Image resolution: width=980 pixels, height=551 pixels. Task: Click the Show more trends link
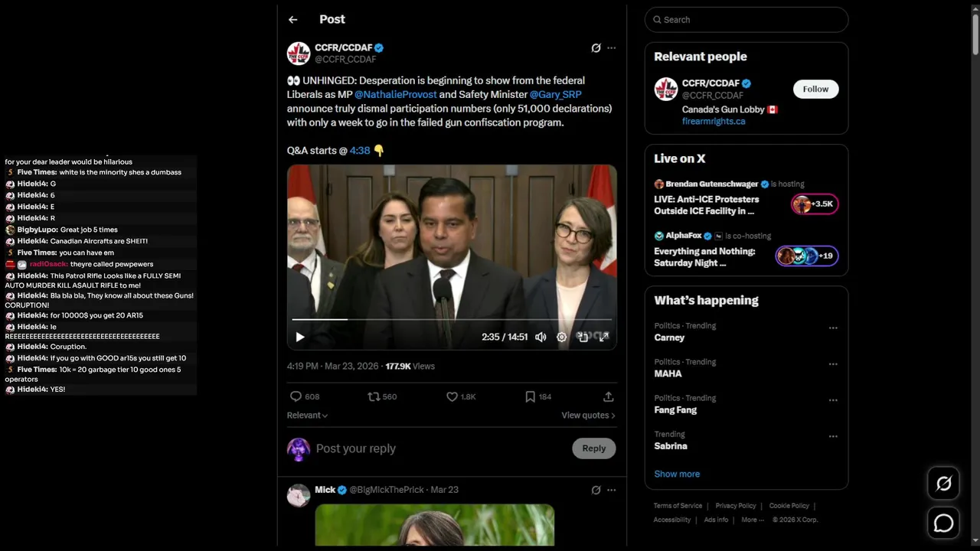[x=677, y=474]
